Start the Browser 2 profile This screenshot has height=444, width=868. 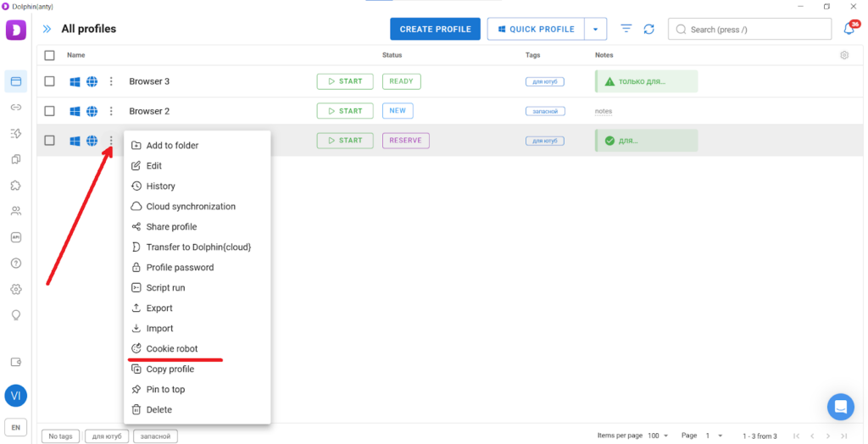[344, 111]
